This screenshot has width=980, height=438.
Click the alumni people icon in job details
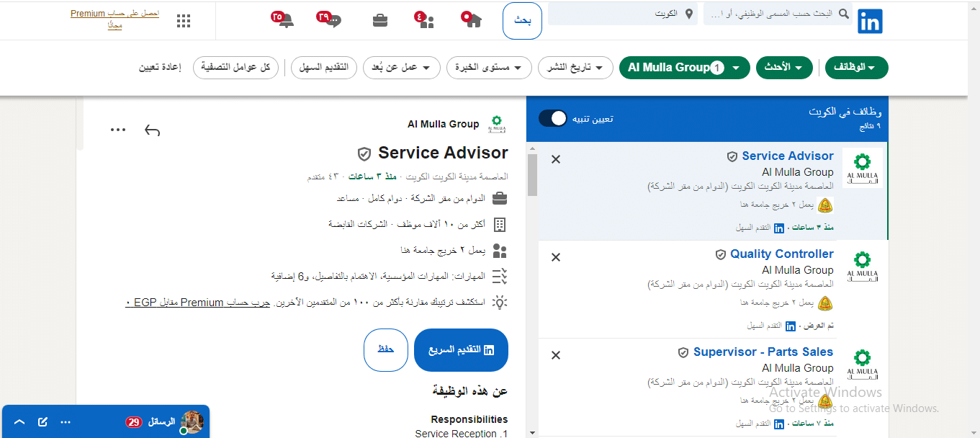coord(500,251)
